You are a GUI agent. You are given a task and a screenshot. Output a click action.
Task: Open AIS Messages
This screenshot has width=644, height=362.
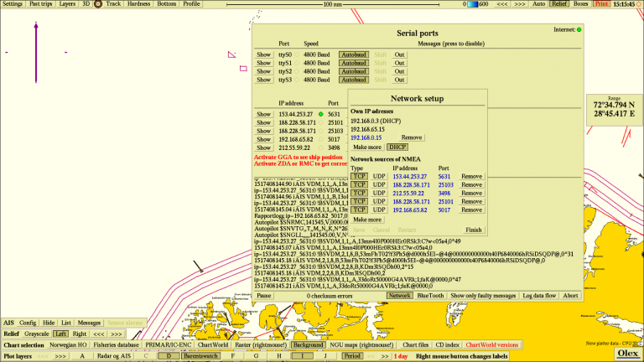click(x=89, y=323)
